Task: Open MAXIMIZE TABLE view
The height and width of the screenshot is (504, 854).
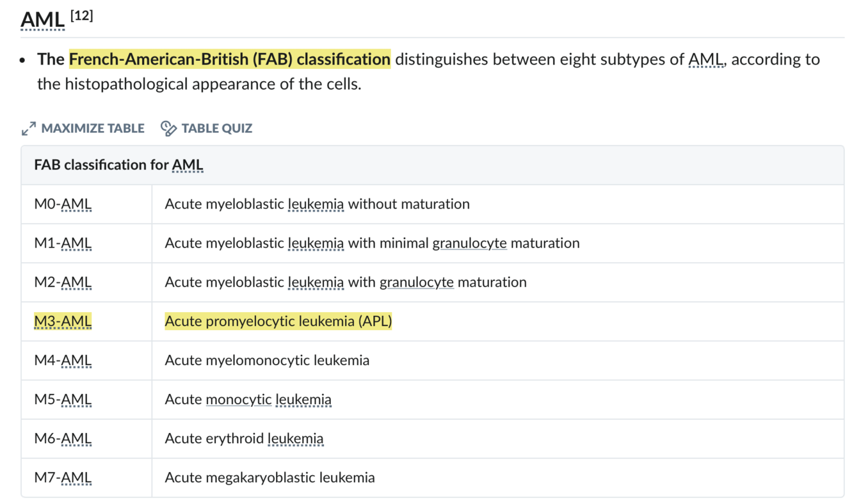Action: click(83, 129)
